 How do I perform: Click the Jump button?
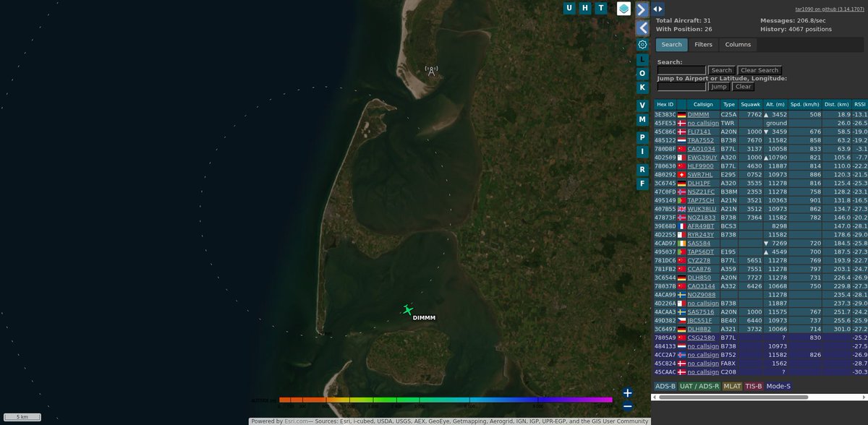(718, 86)
